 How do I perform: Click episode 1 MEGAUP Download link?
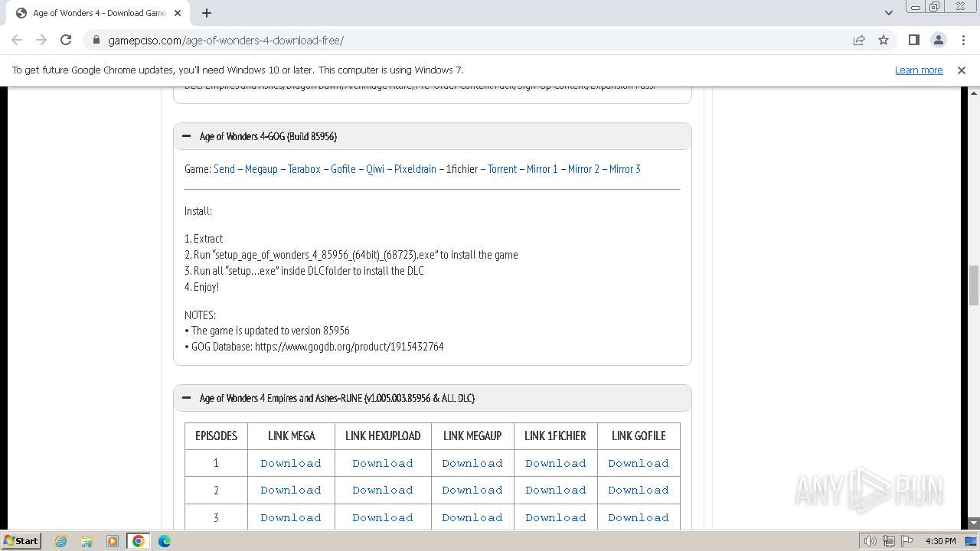pos(472,463)
